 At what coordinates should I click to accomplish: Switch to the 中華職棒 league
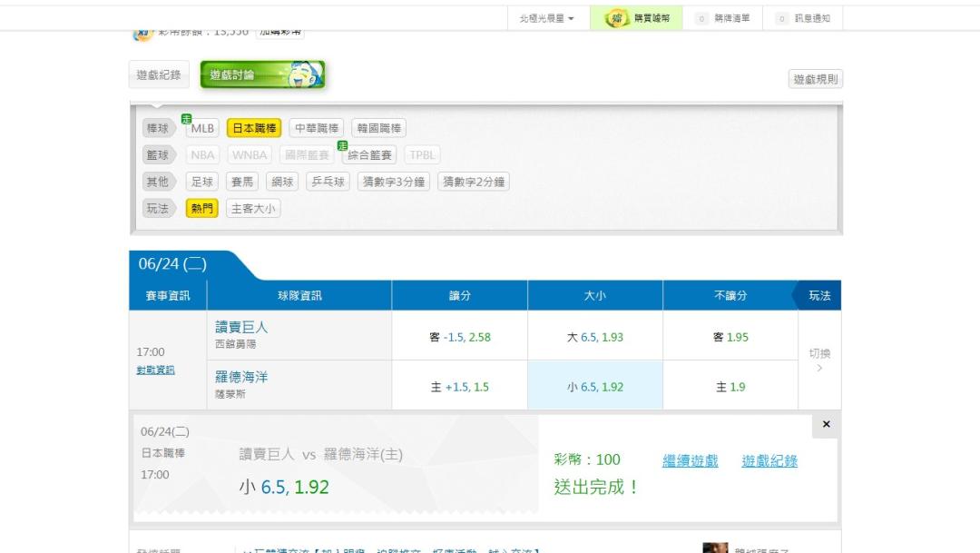point(317,128)
